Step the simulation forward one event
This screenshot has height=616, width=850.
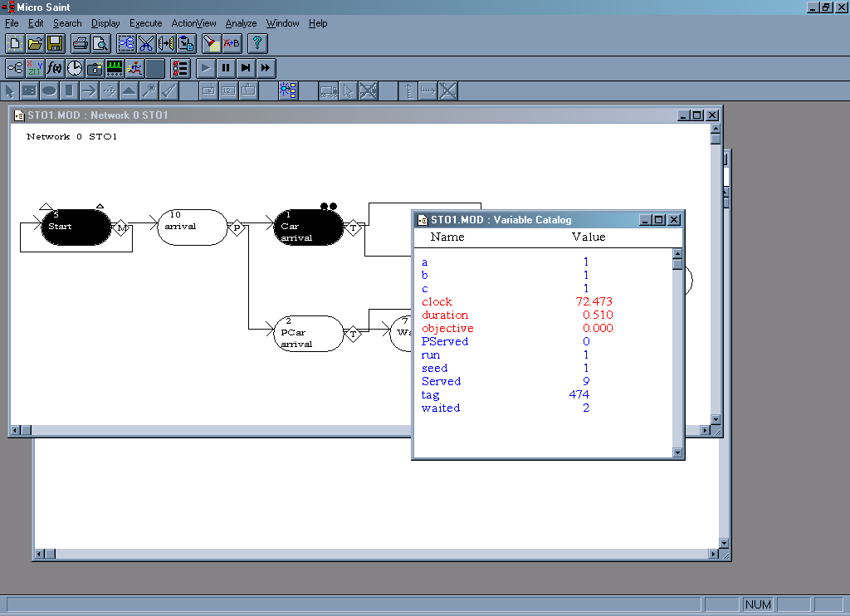(246, 68)
